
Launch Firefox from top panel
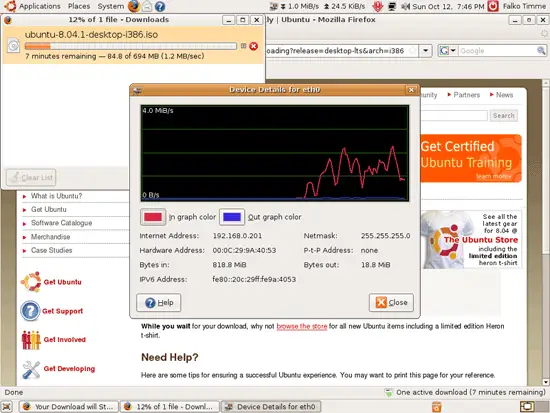(133, 6)
